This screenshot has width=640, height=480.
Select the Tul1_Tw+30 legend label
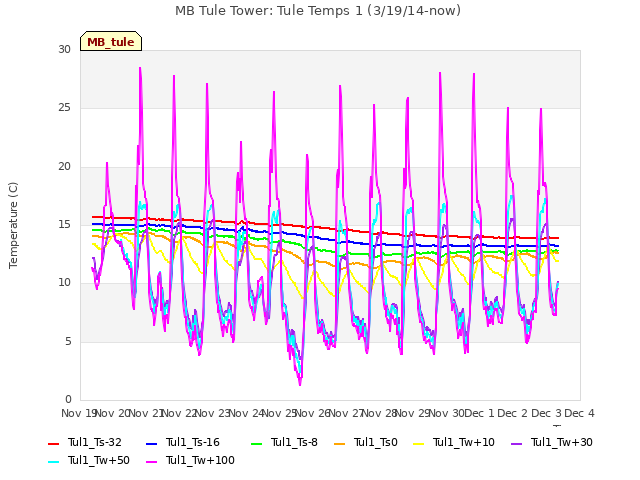(x=562, y=442)
